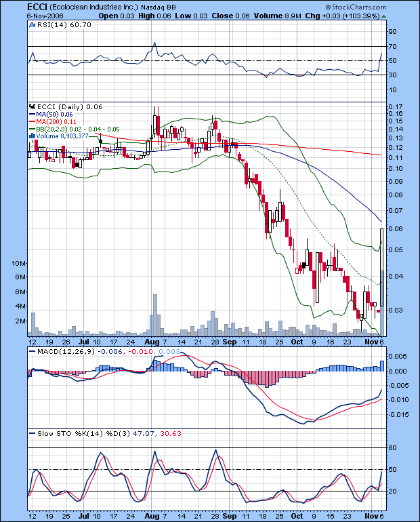Click the 0.03 price axis label
The width and height of the screenshot is (420, 522).
pyautogui.click(x=396, y=310)
